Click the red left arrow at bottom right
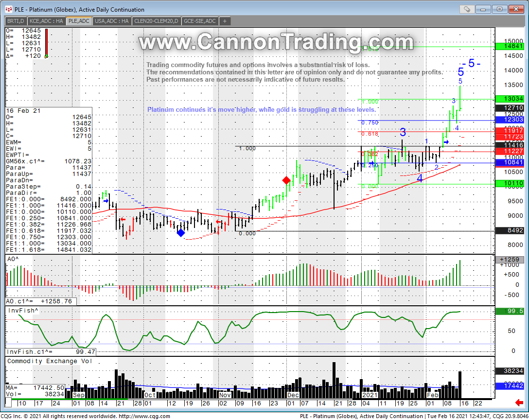This screenshot has width=529, height=420. tap(519, 403)
